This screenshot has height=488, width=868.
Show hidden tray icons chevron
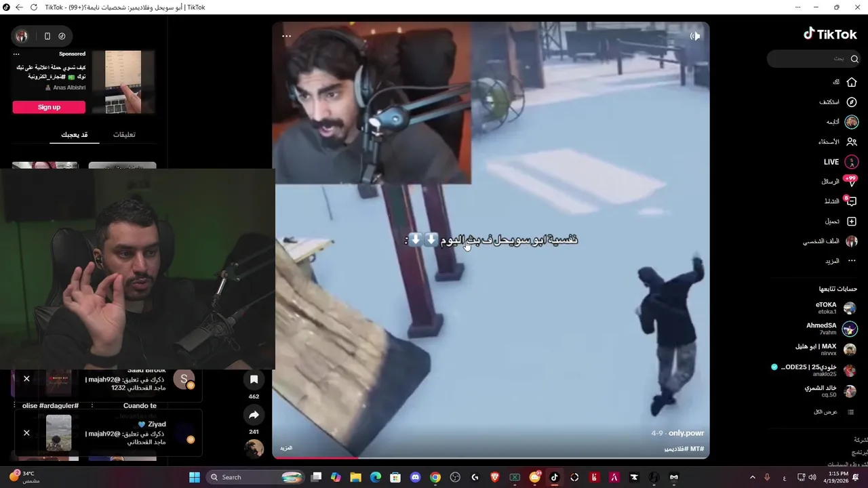(x=752, y=477)
